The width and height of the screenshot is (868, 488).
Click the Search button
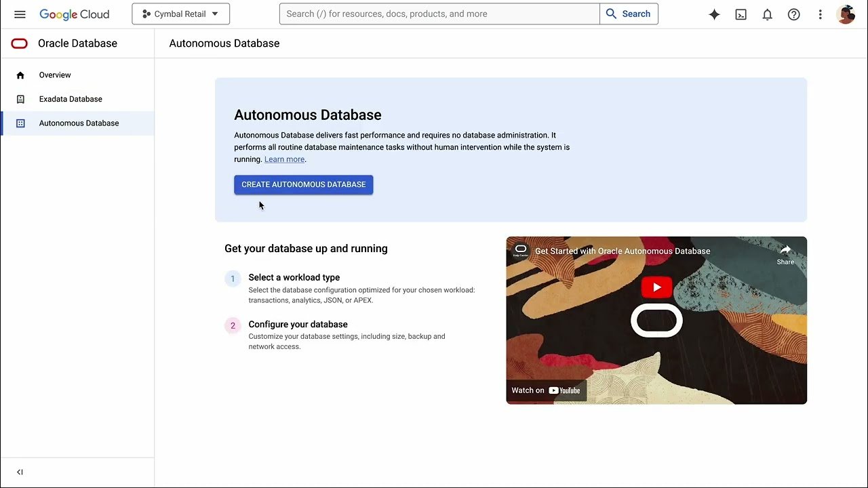coord(629,14)
